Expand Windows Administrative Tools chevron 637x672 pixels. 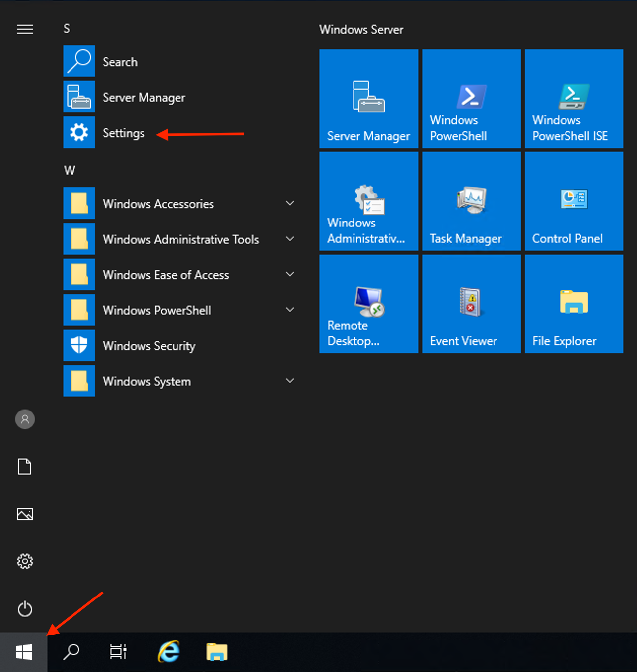click(x=290, y=239)
